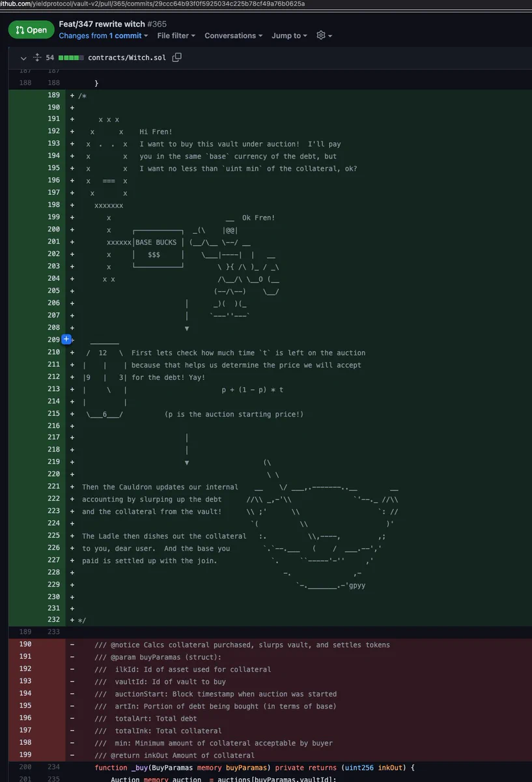This screenshot has width=532, height=782.
Task: Add a comment with the blue plus button on line 209
Action: point(66,340)
